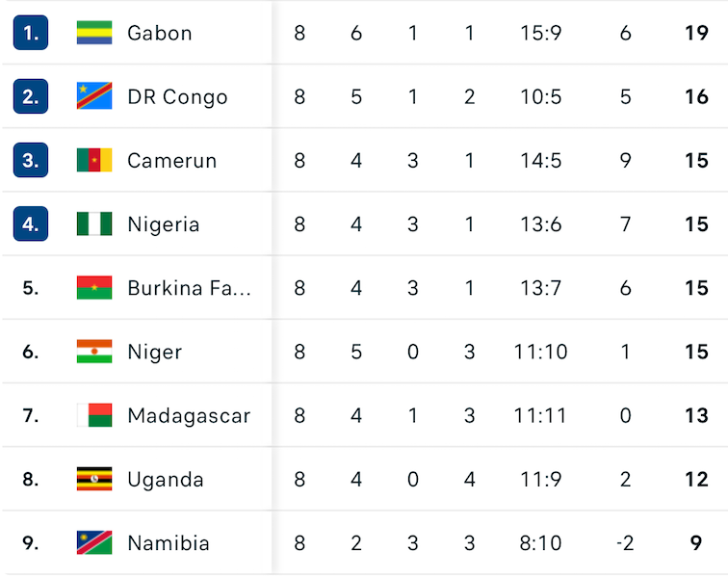Click the Cameroon flag icon
The image size is (728, 578).
94,160
